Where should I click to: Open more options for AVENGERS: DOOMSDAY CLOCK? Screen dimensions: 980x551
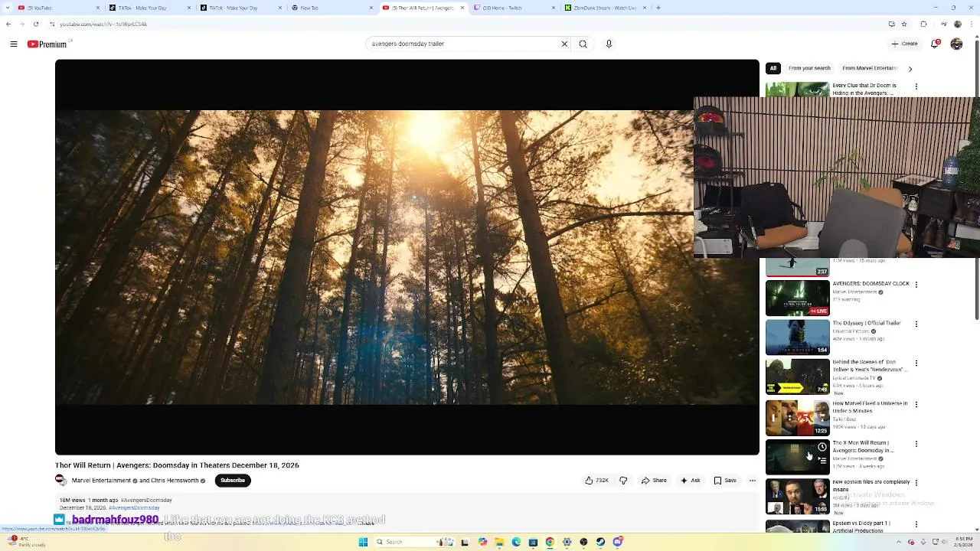[x=916, y=285]
